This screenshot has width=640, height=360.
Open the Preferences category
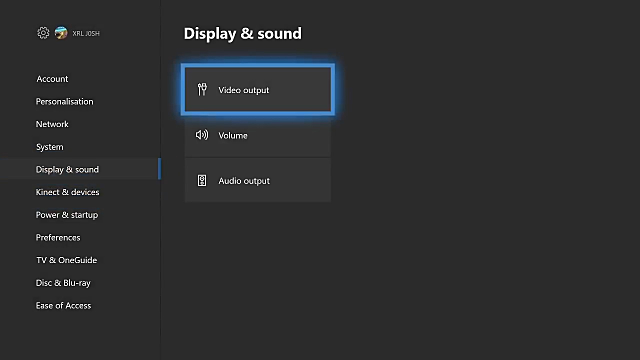click(x=58, y=238)
